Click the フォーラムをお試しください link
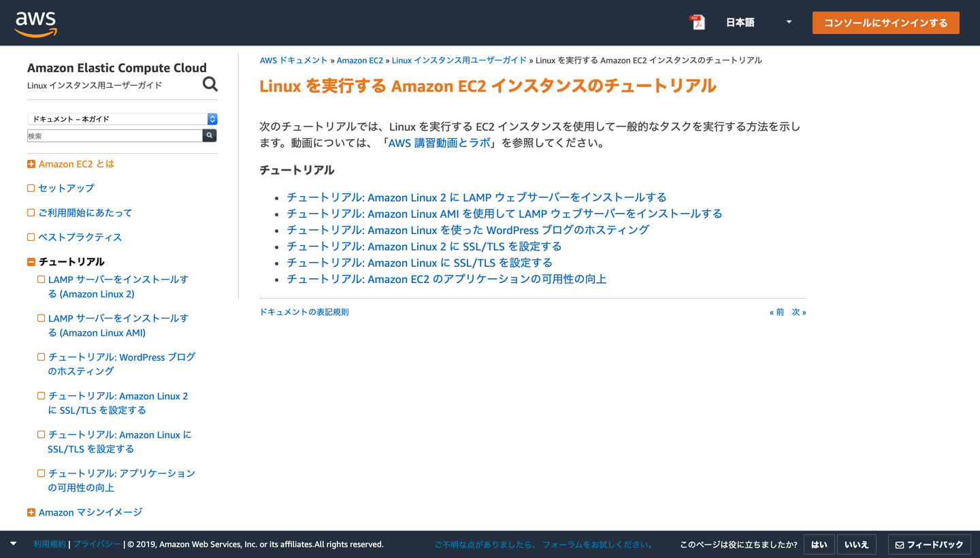This screenshot has height=558, width=980. [598, 544]
